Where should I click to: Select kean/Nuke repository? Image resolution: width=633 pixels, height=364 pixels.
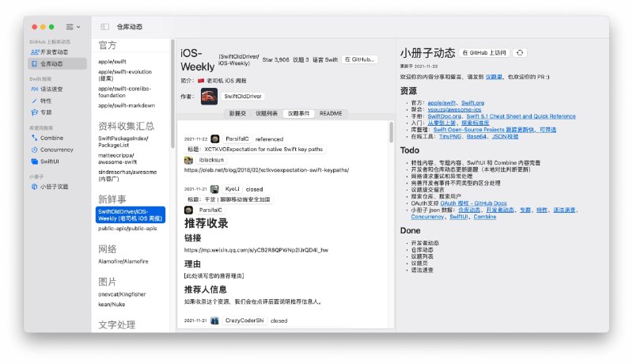pyautogui.click(x=112, y=305)
